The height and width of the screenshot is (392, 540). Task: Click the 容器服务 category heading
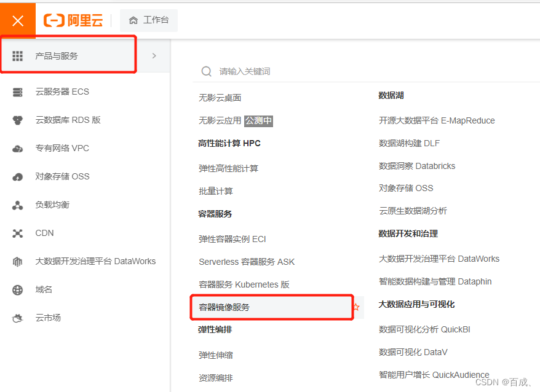(x=215, y=214)
